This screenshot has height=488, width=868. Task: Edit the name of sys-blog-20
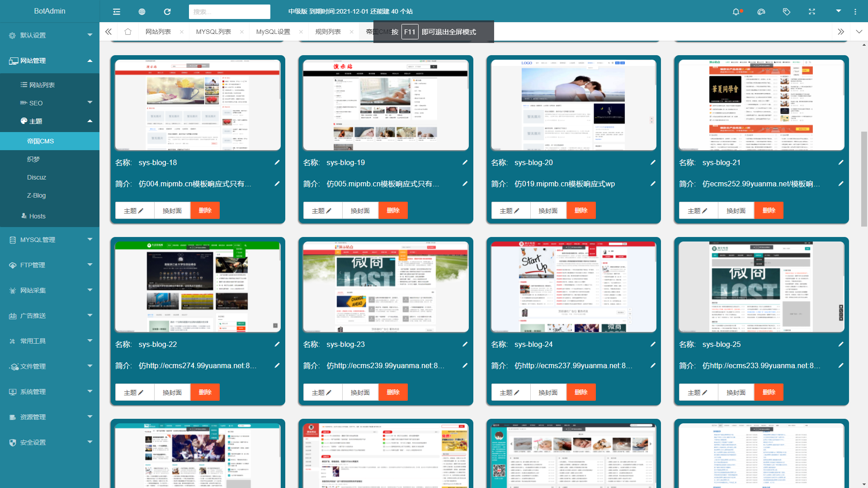653,162
